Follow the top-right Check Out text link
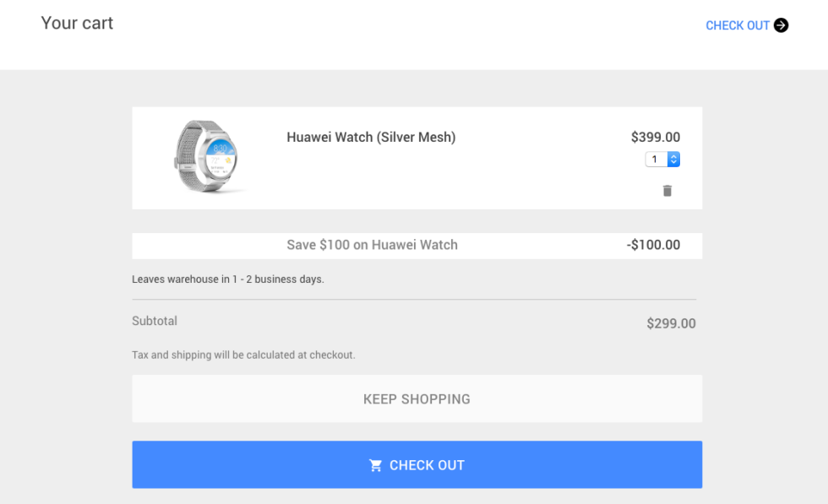 point(737,25)
